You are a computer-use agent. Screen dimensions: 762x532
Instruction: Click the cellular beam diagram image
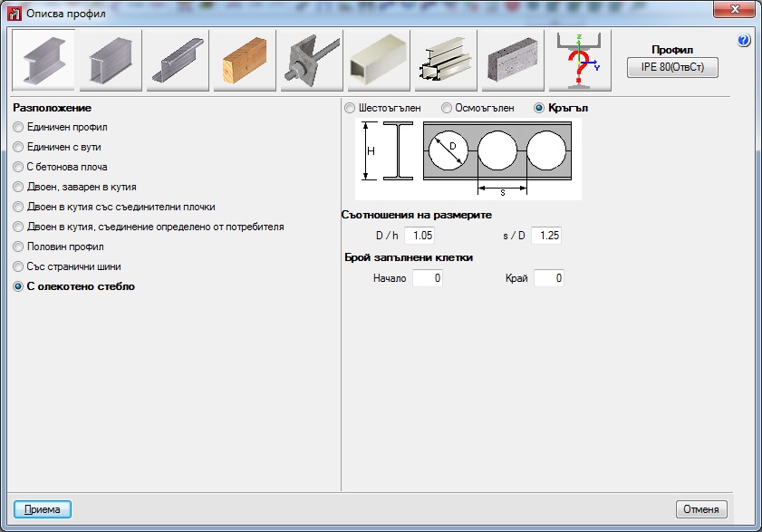pyautogui.click(x=468, y=159)
